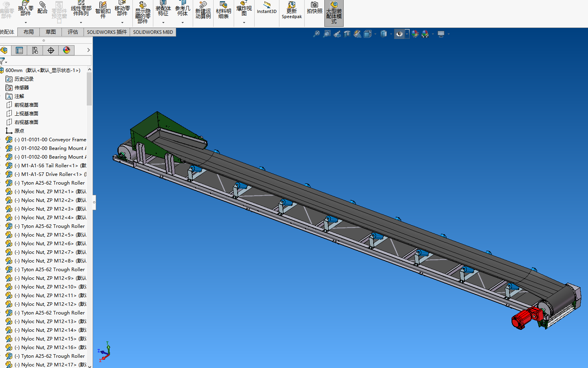Switch to the SOLIDWORKS MBD tab

[x=153, y=32]
